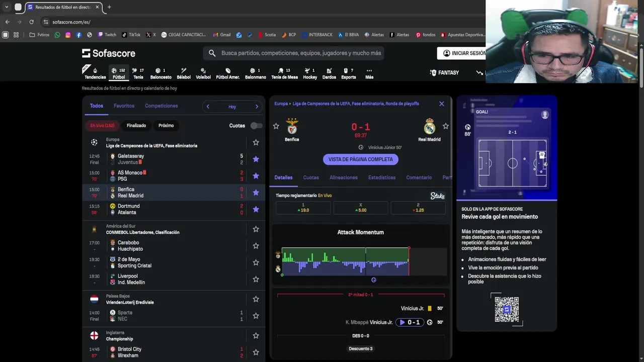Go to previous day arrow

208,107
